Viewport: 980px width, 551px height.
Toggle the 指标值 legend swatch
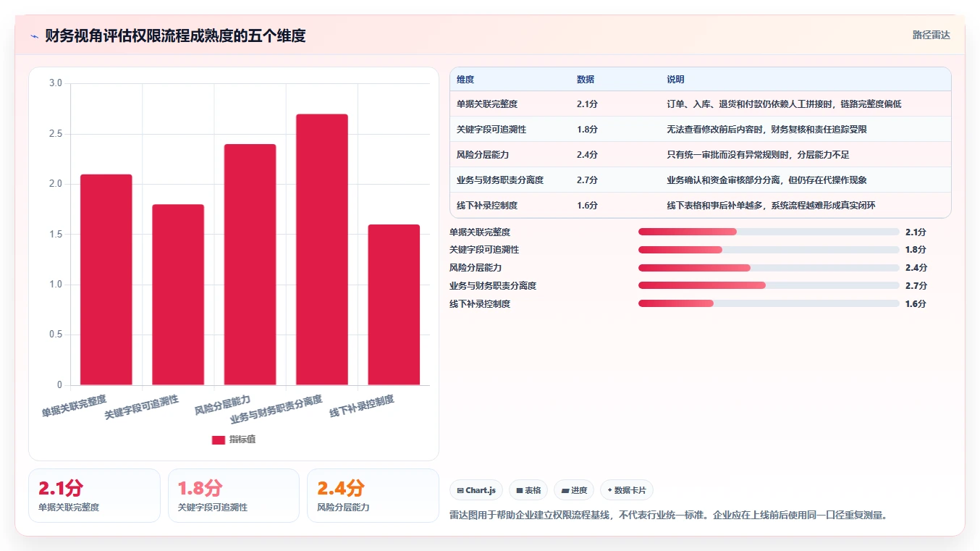tap(219, 440)
